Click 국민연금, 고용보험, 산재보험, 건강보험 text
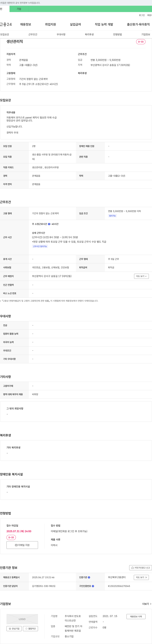The width and height of the screenshot is (152, 644). [50, 268]
